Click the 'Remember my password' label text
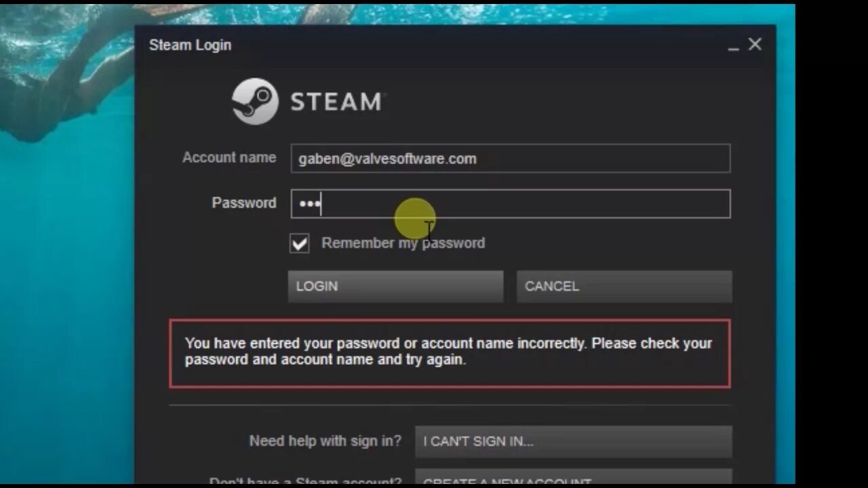 [x=403, y=243]
